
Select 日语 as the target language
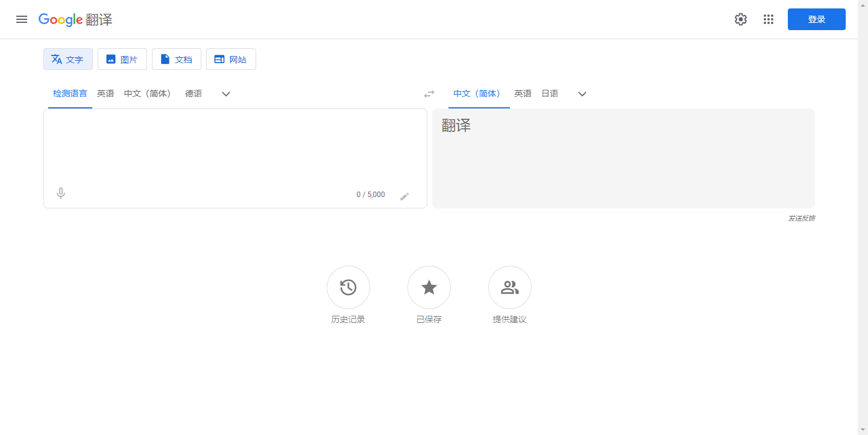(550, 93)
